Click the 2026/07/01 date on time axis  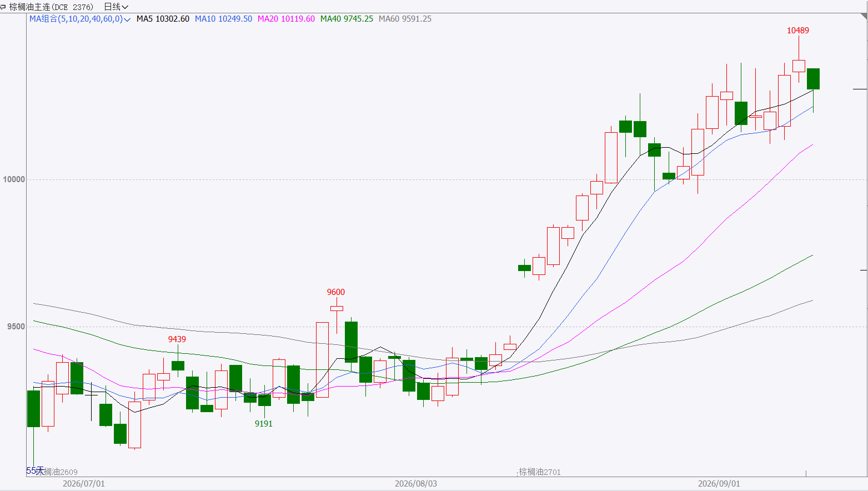pos(84,484)
